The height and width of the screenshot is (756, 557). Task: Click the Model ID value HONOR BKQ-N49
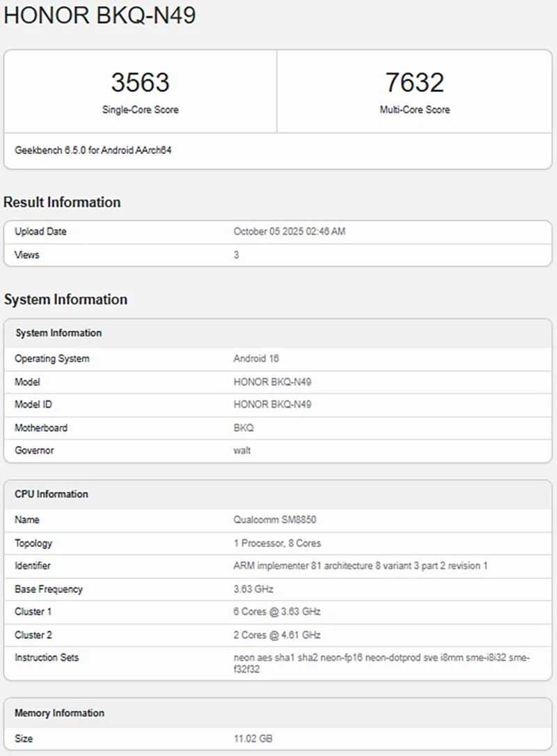272,405
